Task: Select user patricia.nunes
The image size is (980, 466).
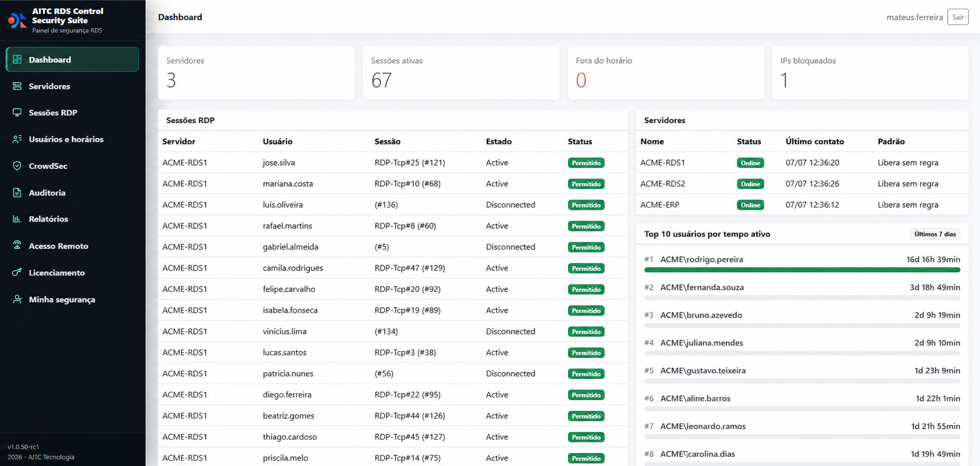Action: pyautogui.click(x=288, y=373)
